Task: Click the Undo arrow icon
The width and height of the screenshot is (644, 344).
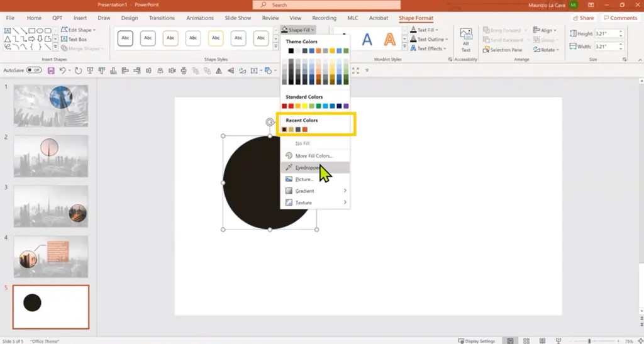Action: point(62,70)
